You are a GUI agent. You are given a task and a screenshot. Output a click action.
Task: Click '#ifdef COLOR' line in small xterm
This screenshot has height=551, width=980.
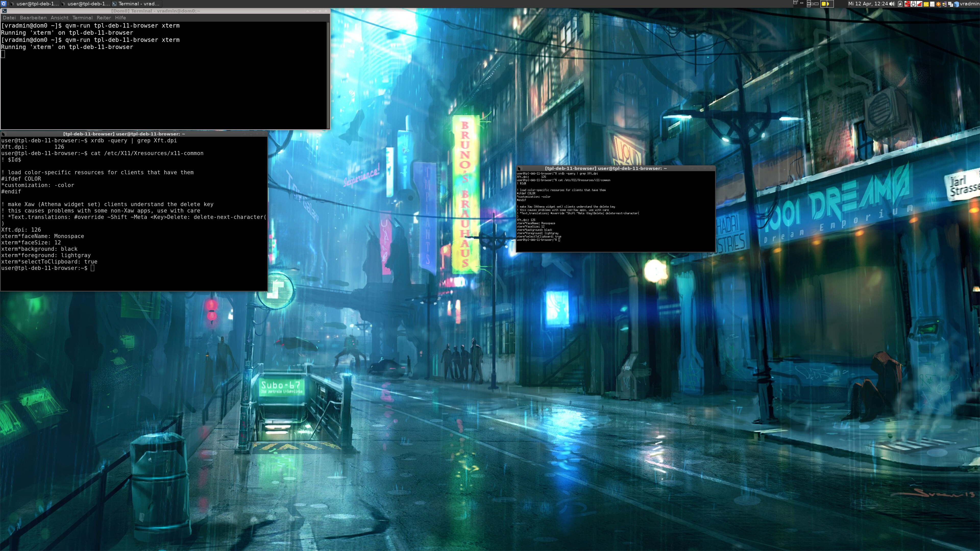tap(526, 193)
